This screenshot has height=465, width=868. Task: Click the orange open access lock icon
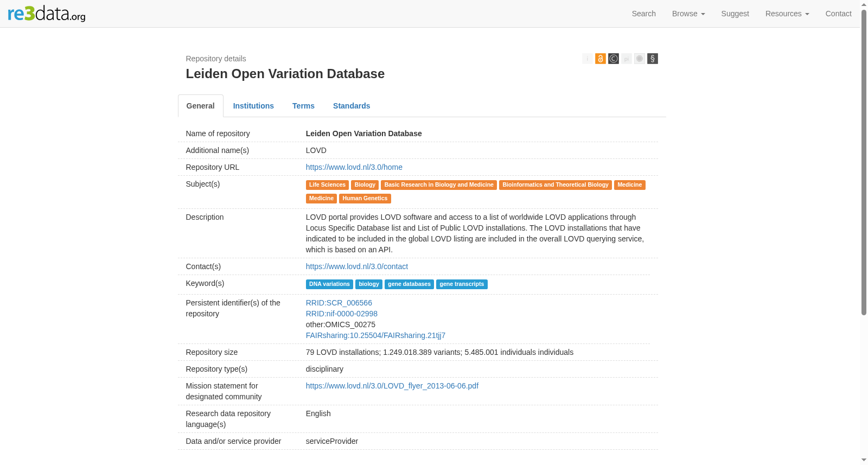601,59
